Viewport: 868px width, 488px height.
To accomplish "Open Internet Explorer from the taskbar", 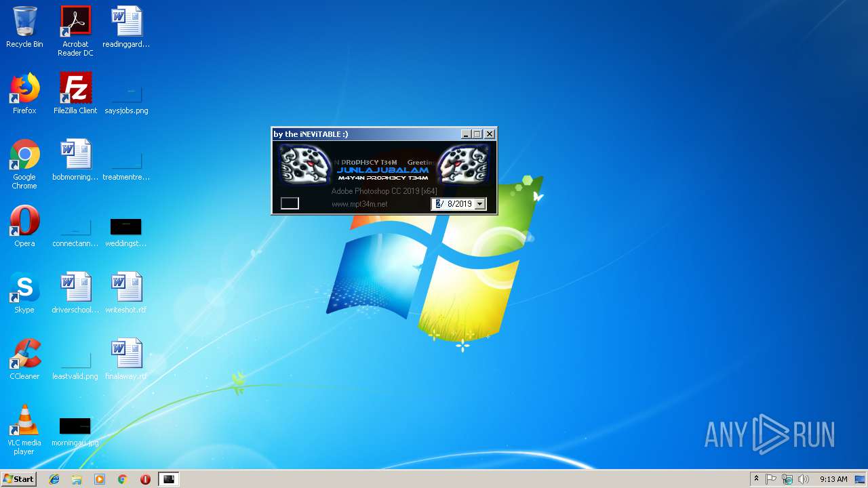I will pyautogui.click(x=54, y=479).
